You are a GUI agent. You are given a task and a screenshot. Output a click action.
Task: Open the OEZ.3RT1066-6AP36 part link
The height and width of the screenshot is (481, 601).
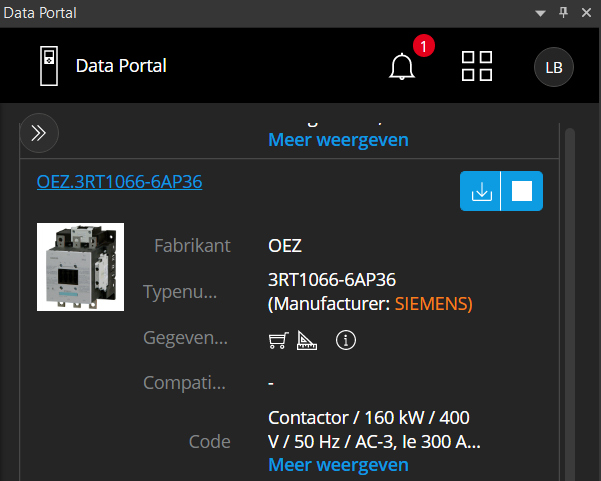click(119, 181)
